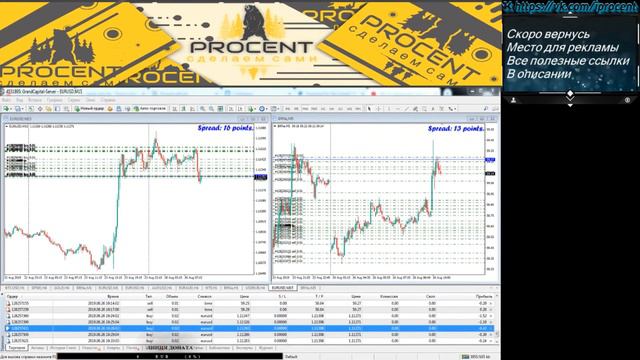The width and height of the screenshot is (640, 360).
Task: Click the highlighted blue order row
Action: 249,328
